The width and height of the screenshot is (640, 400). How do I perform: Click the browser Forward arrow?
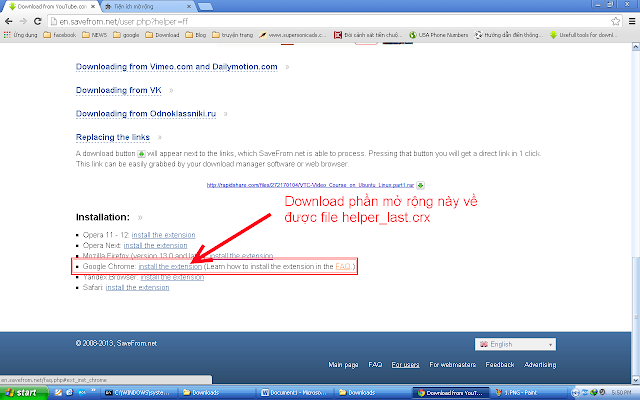click(x=23, y=21)
